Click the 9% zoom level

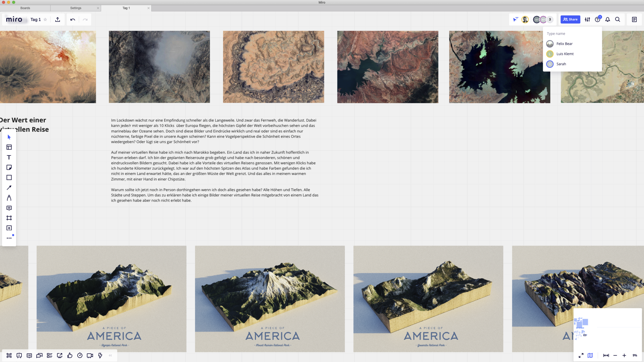pos(635,355)
